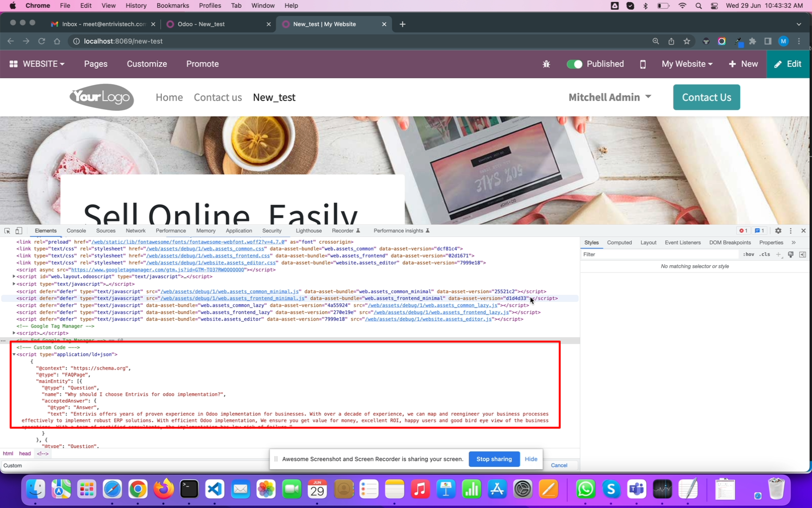Reload the page with the refresh icon
Image resolution: width=812 pixels, height=508 pixels.
click(x=42, y=41)
